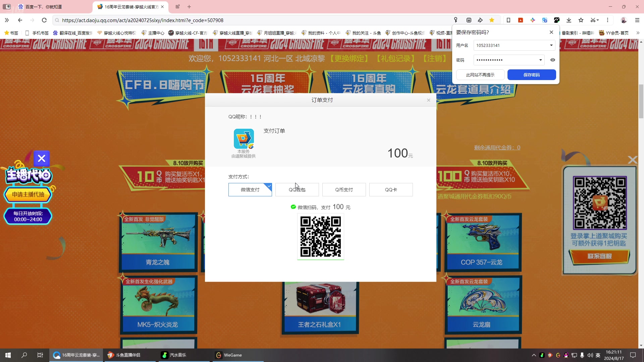Open the scissors screenshot tool dropdown

point(595,20)
